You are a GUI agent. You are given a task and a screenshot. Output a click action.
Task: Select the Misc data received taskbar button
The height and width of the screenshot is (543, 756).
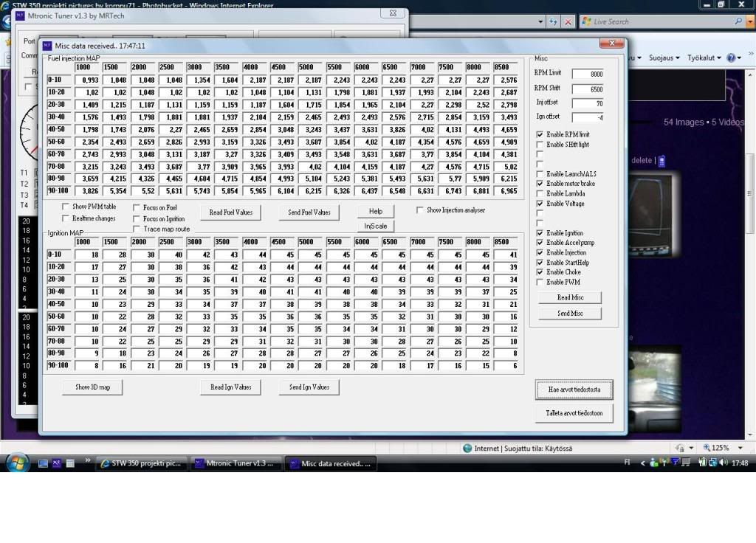[x=331, y=463]
